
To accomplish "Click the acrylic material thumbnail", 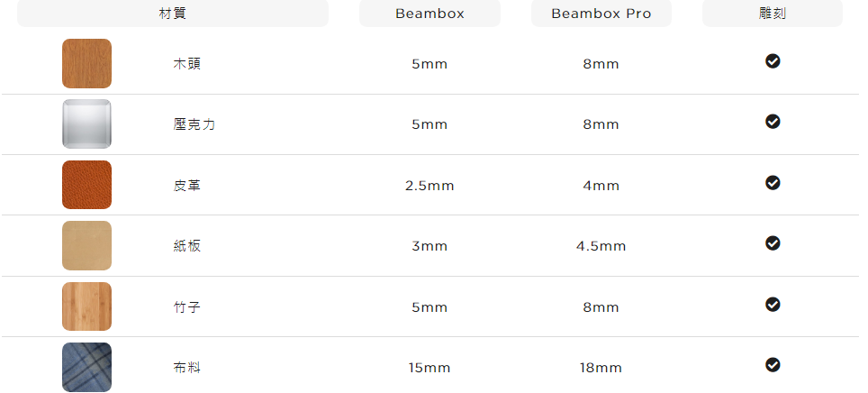I will coord(86,124).
